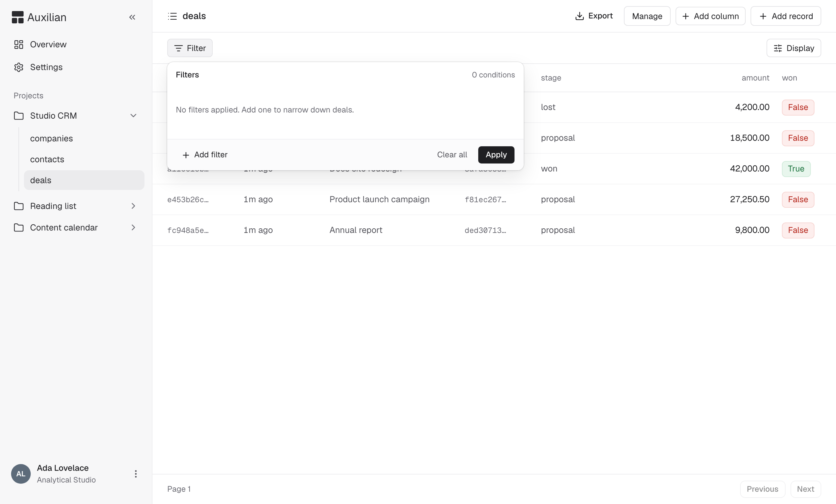Click the won column header
Image resolution: width=836 pixels, height=504 pixels.
789,78
